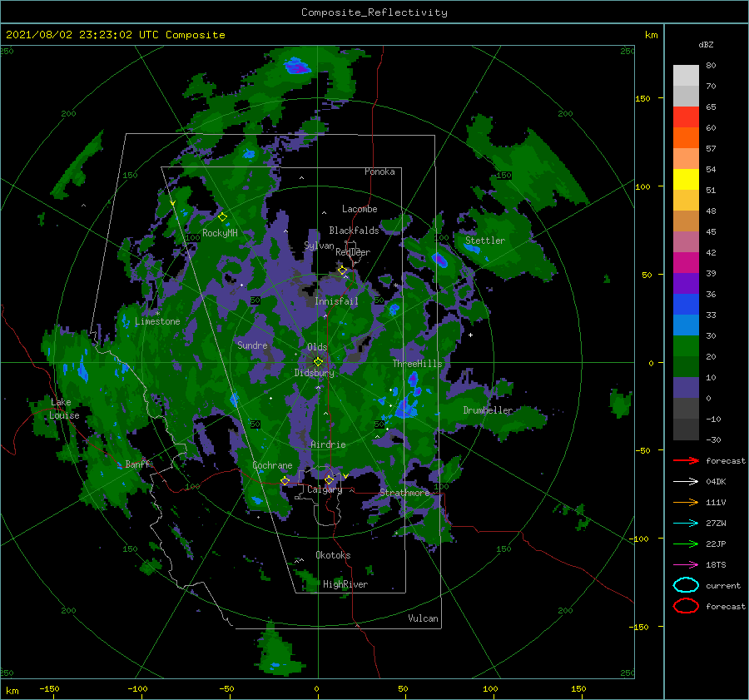Click the Okotoks town label
Screen dimensions: 749x700
[333, 555]
